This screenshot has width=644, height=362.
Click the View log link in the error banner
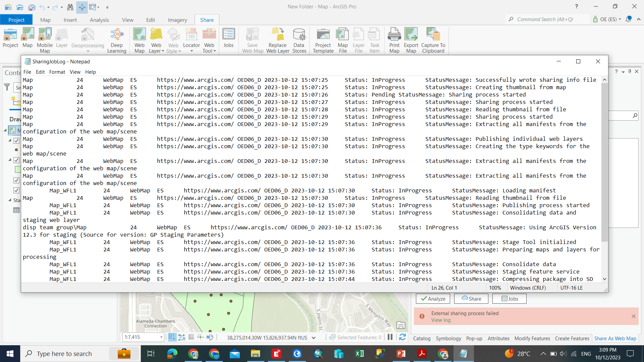(x=441, y=320)
